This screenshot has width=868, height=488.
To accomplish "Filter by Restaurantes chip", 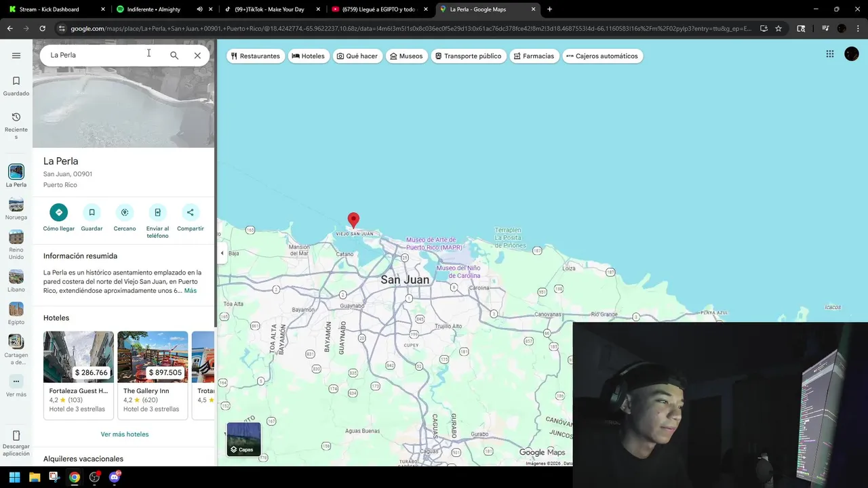I will [x=255, y=56].
